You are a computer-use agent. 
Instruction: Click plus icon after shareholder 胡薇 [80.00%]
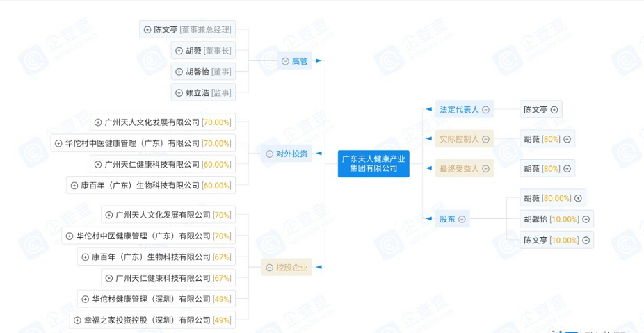(578, 198)
